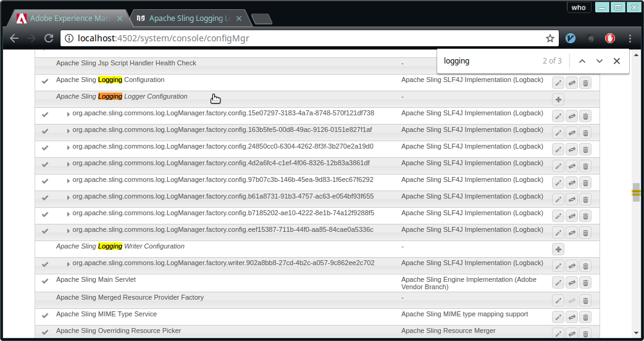This screenshot has height=341, width=644.
Task: Expand the config.24850cc0 logger row
Action: coord(68,148)
